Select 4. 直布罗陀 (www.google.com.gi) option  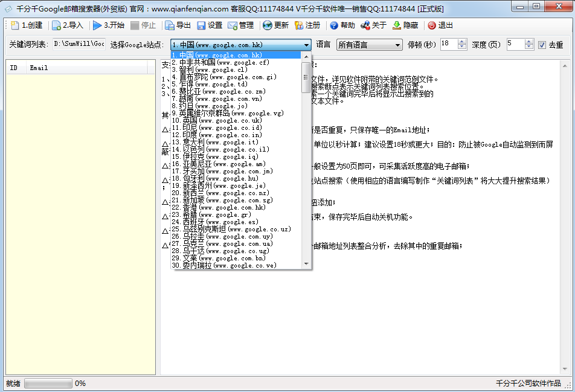(x=236, y=77)
